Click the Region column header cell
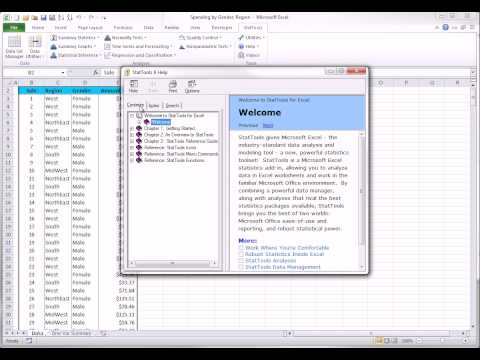The height and width of the screenshot is (360, 480). coord(57,91)
